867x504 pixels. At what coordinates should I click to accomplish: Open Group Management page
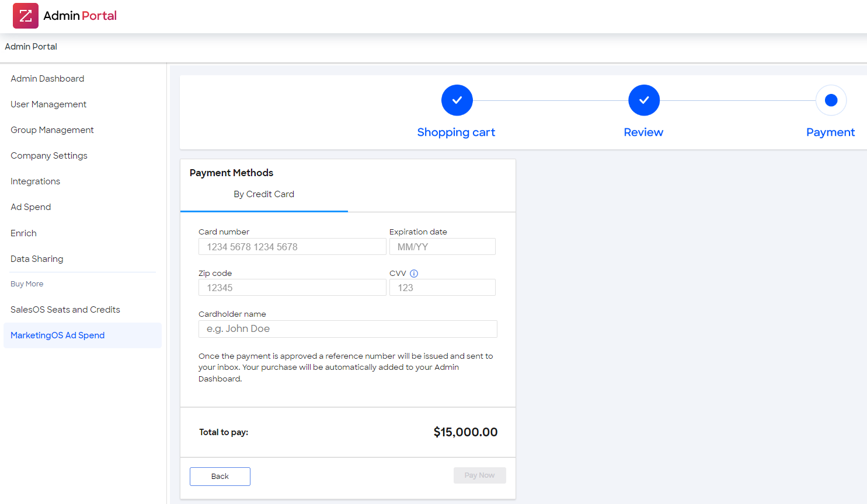(52, 130)
